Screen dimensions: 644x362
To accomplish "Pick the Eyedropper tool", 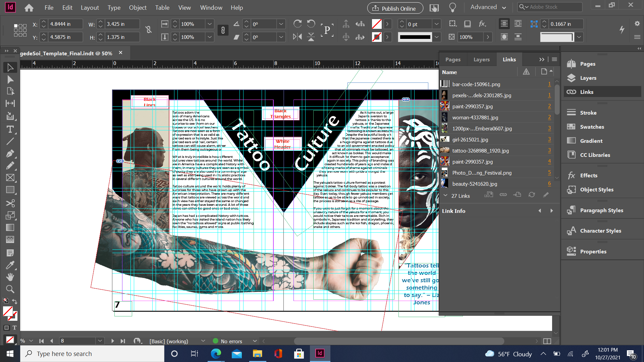I will click(10, 265).
